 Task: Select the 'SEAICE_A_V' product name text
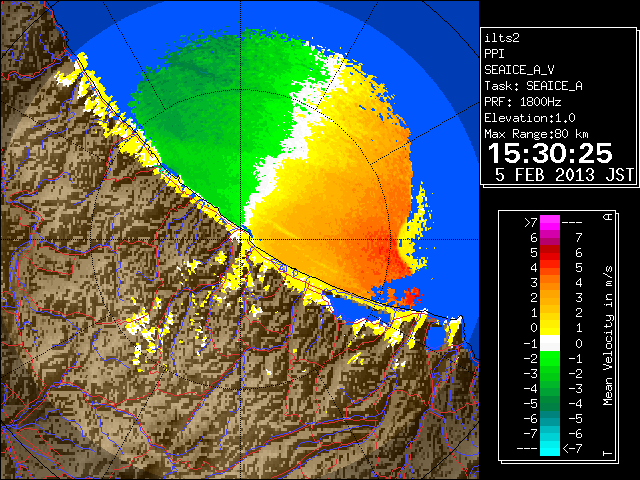(x=519, y=70)
